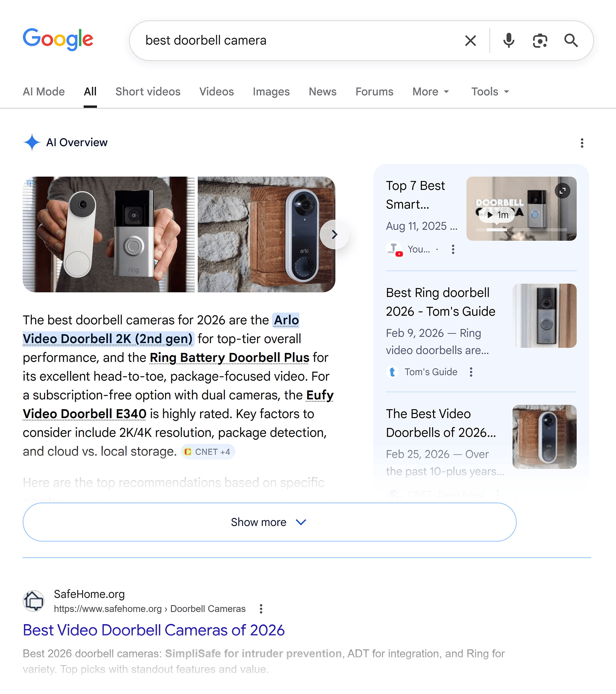
Task: Expand the video thumbnail with the fullscreen icon
Action: click(x=562, y=191)
